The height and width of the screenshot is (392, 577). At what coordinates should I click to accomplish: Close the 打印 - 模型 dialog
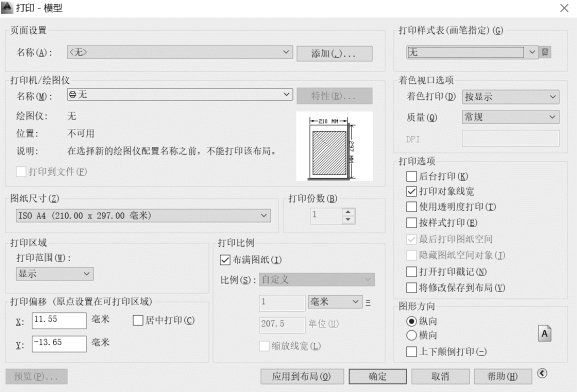coord(564,8)
